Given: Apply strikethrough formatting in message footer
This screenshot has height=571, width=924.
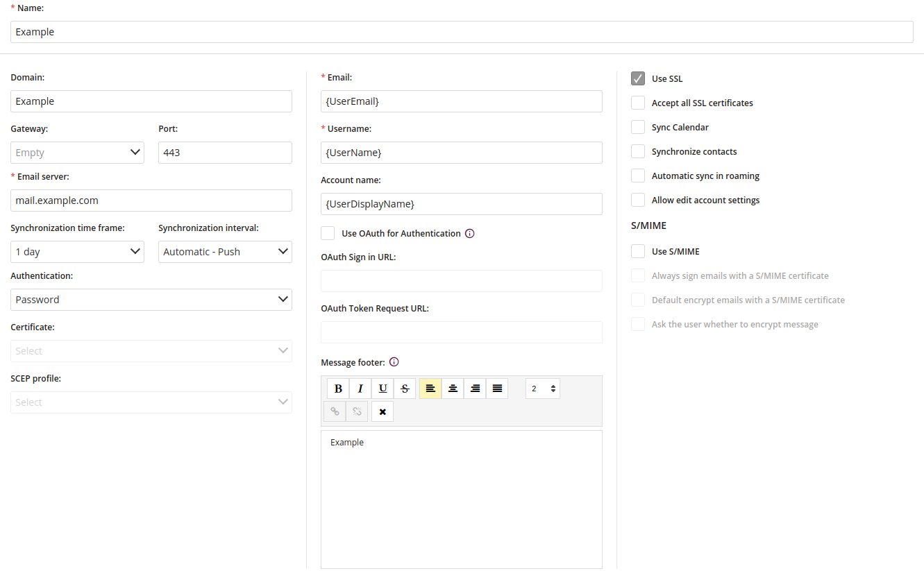Looking at the screenshot, I should click(405, 389).
